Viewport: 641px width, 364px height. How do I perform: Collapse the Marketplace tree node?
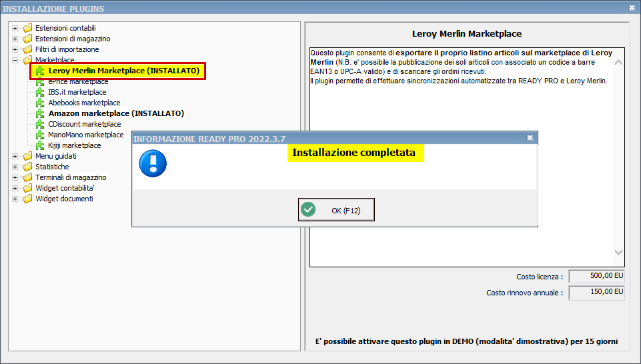[x=15, y=60]
